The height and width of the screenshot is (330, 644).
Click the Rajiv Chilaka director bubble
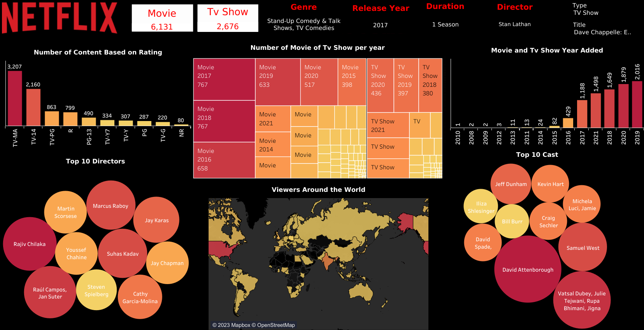30,244
